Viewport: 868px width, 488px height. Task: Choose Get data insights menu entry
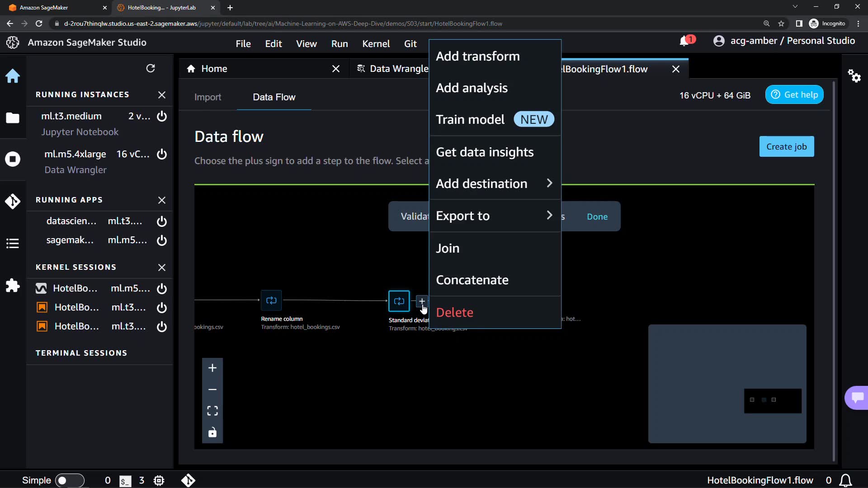point(485,152)
